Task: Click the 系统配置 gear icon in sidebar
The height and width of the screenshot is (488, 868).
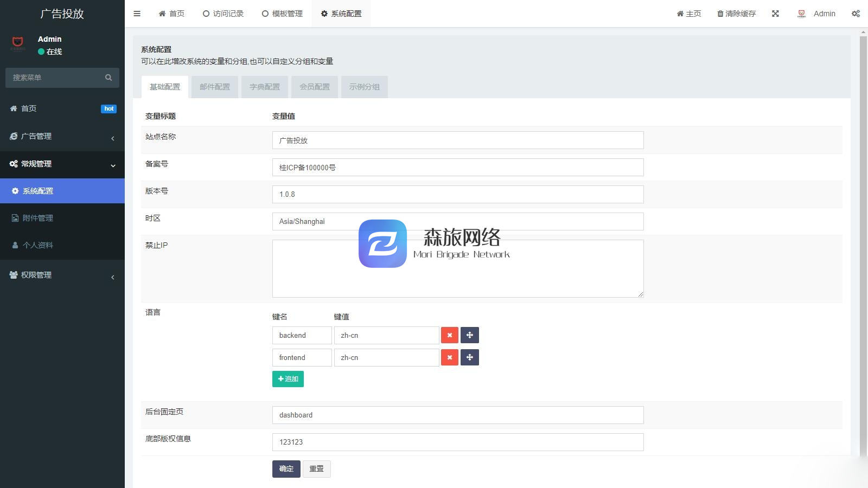Action: pyautogui.click(x=15, y=191)
